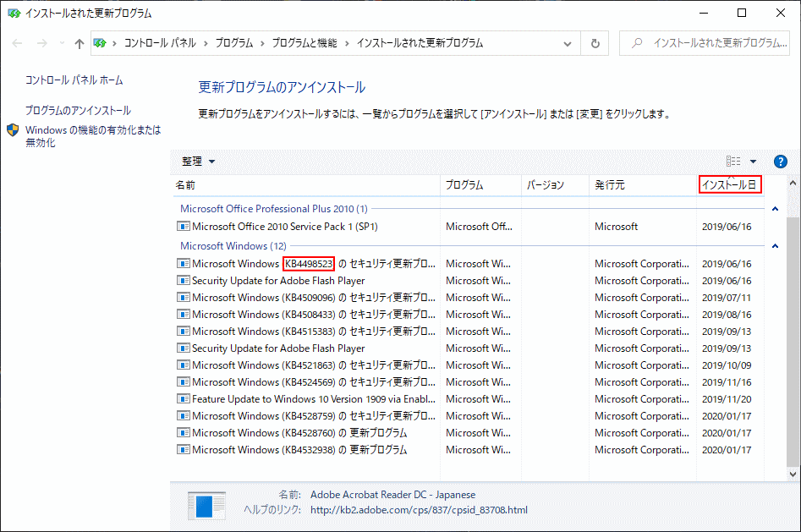
Task: Click the Back navigation arrow
Action: (x=17, y=43)
